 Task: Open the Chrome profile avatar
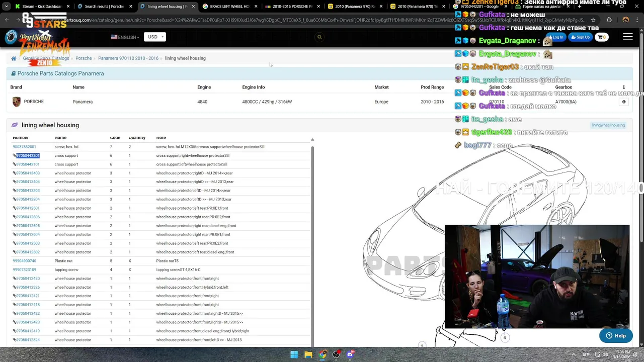(625, 20)
